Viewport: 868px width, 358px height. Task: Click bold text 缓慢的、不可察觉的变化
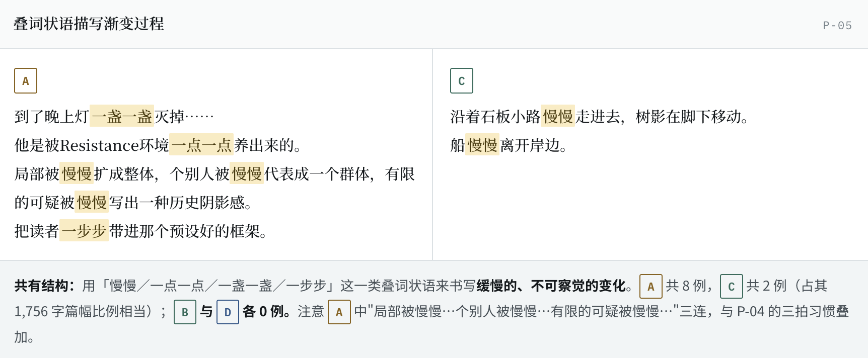pyautogui.click(x=551, y=286)
